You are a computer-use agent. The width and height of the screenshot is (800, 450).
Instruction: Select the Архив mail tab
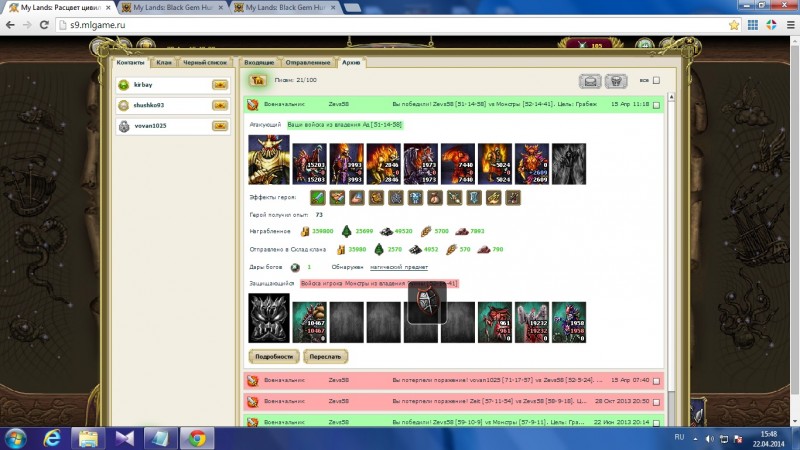[x=351, y=62]
